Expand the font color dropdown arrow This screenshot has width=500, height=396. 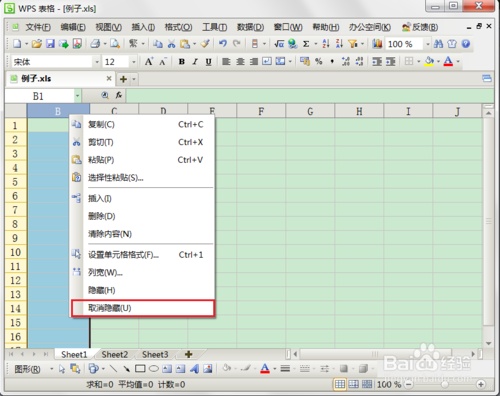click(x=458, y=61)
